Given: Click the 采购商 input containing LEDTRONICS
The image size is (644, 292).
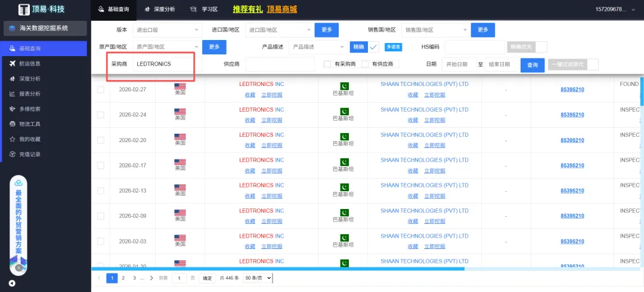Looking at the screenshot, I should pyautogui.click(x=167, y=64).
